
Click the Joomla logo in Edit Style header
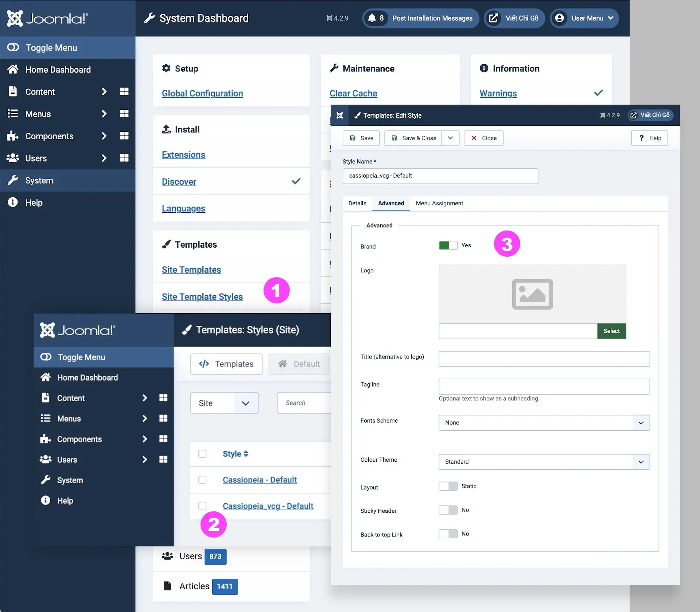tap(339, 115)
